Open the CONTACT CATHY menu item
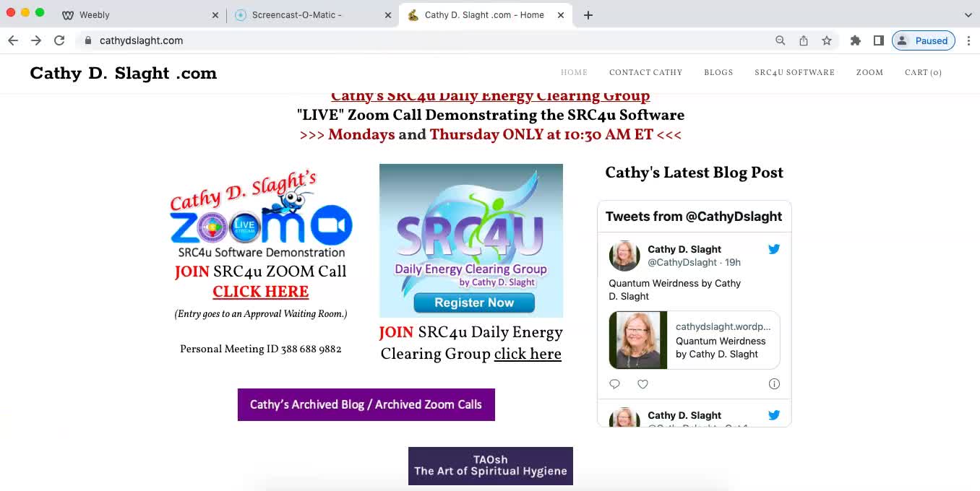This screenshot has height=491, width=980. pos(645,72)
